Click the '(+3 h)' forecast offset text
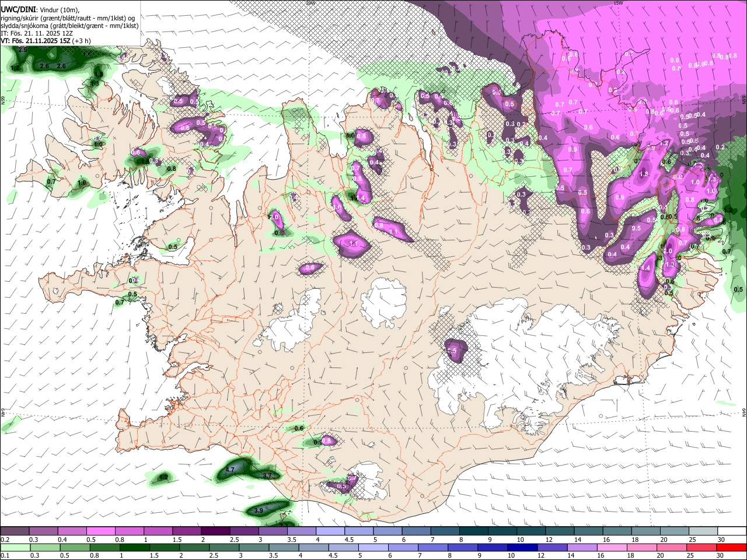 point(81,41)
